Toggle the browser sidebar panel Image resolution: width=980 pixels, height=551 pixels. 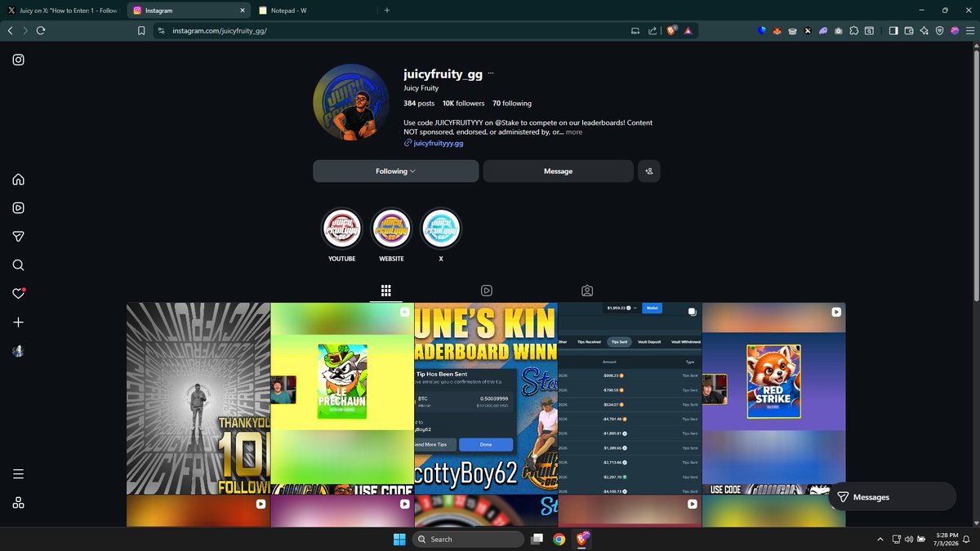893,30
